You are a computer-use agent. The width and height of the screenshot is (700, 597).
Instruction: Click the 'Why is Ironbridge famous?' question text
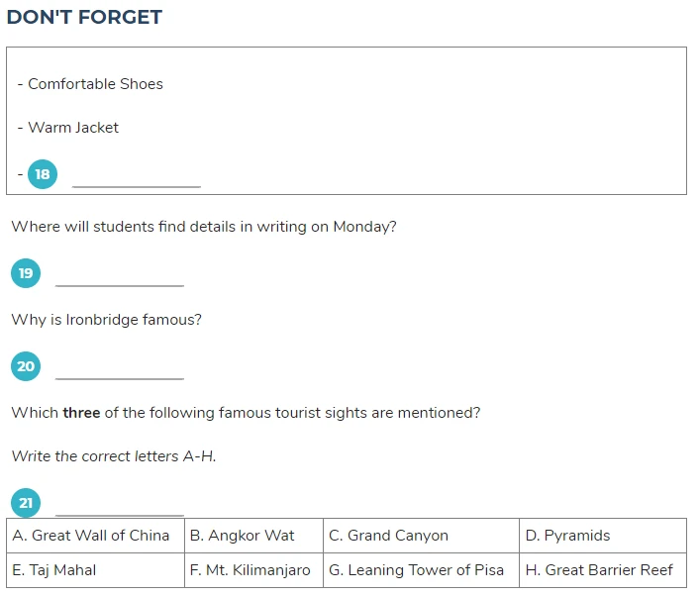pos(107,320)
